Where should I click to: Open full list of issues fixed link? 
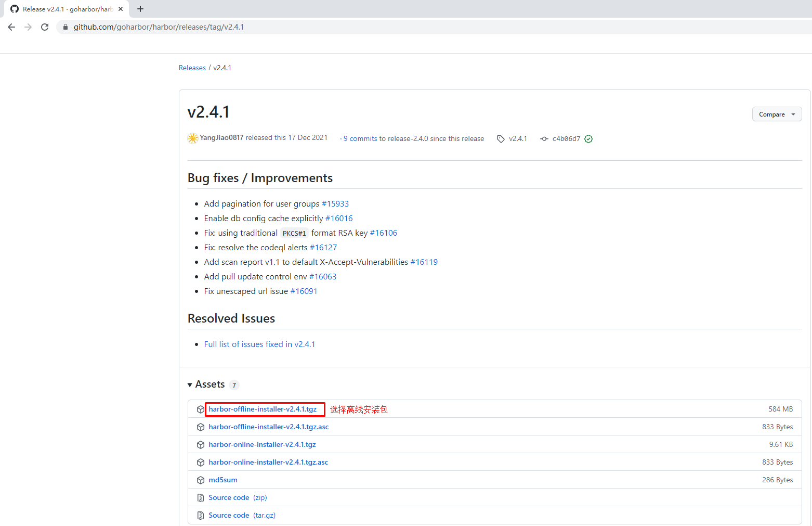click(259, 344)
